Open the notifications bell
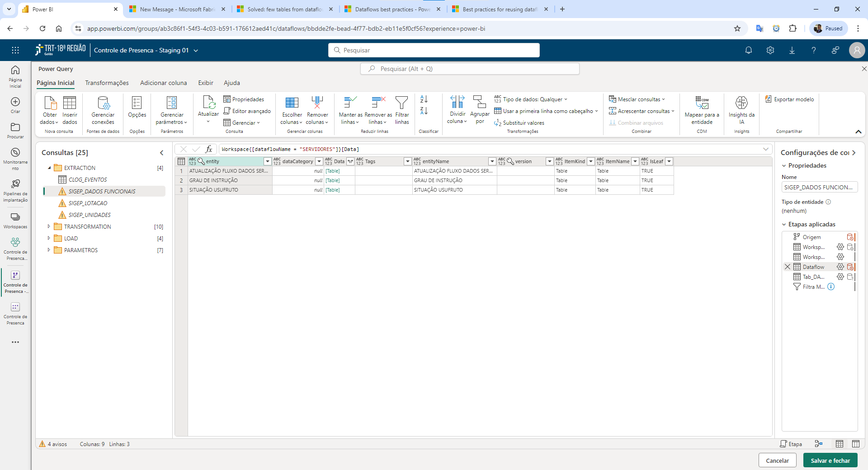 click(x=749, y=50)
